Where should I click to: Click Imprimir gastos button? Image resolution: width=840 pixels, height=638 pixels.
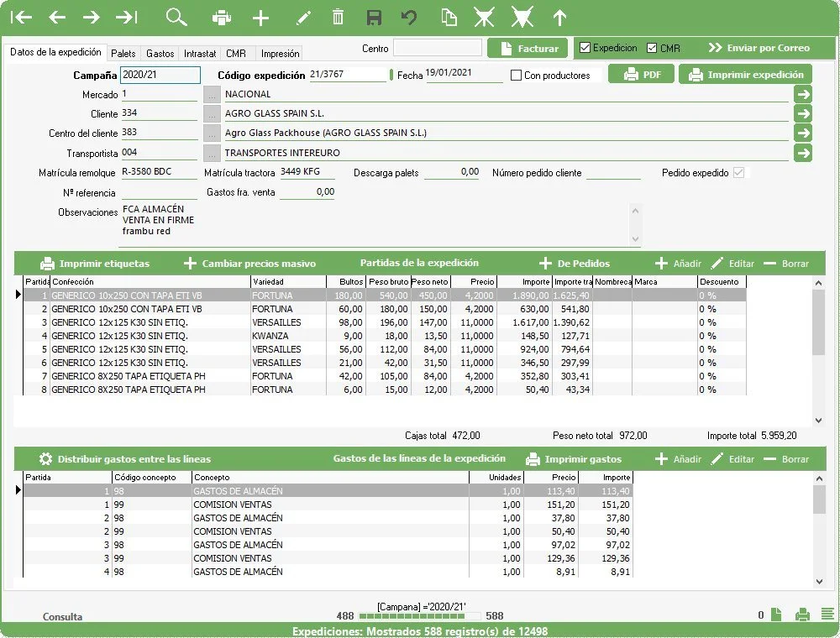coord(573,459)
